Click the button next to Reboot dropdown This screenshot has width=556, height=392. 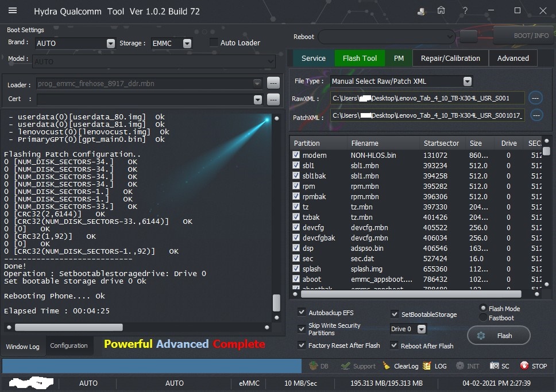click(x=468, y=36)
